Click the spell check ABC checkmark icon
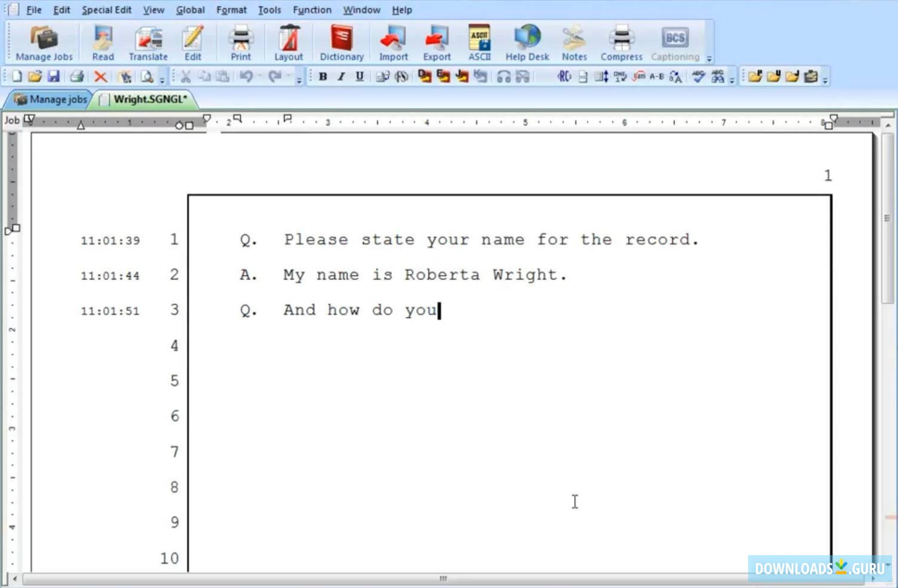The height and width of the screenshot is (588, 898). pyautogui.click(x=698, y=76)
